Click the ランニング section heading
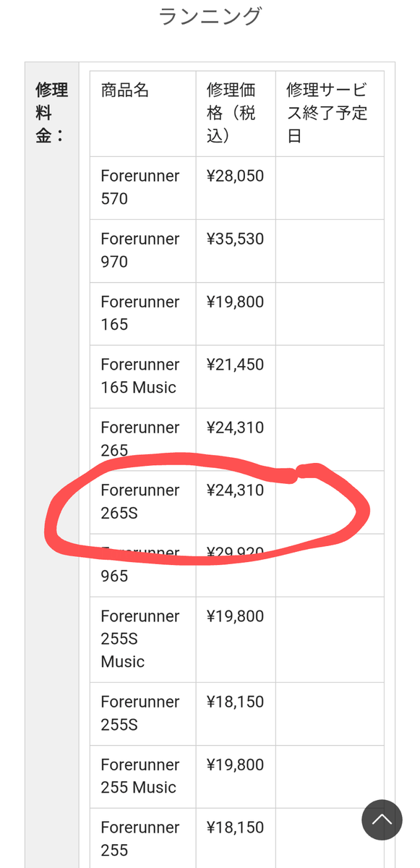 point(210,17)
